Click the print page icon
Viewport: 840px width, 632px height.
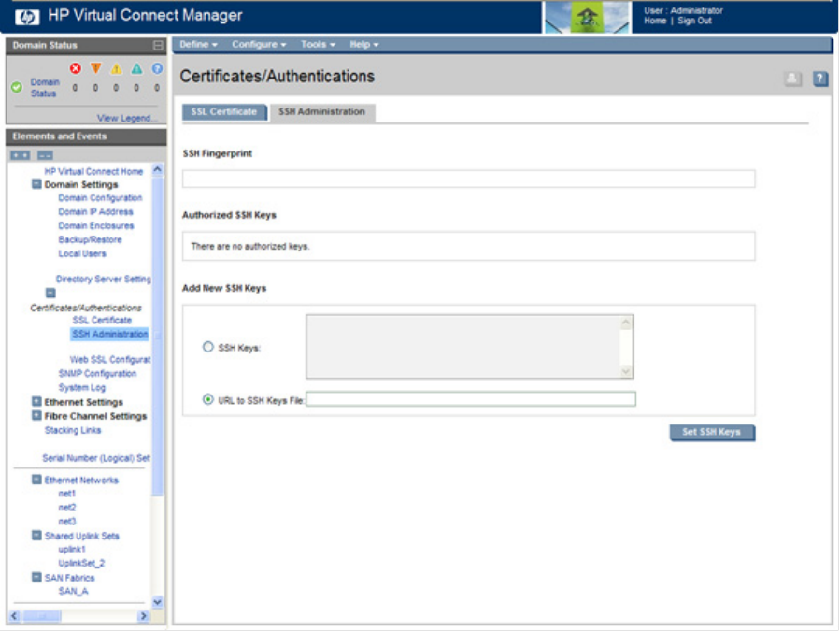tap(793, 79)
